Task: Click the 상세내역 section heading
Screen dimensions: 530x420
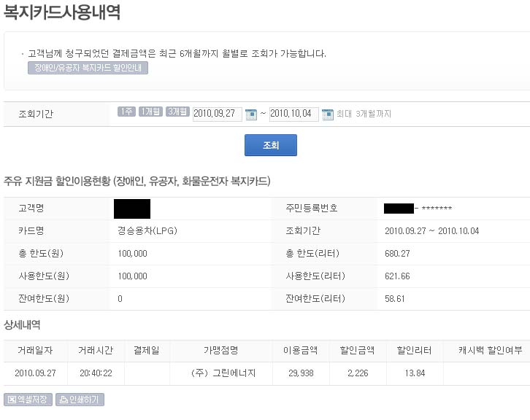Action: pos(22,324)
